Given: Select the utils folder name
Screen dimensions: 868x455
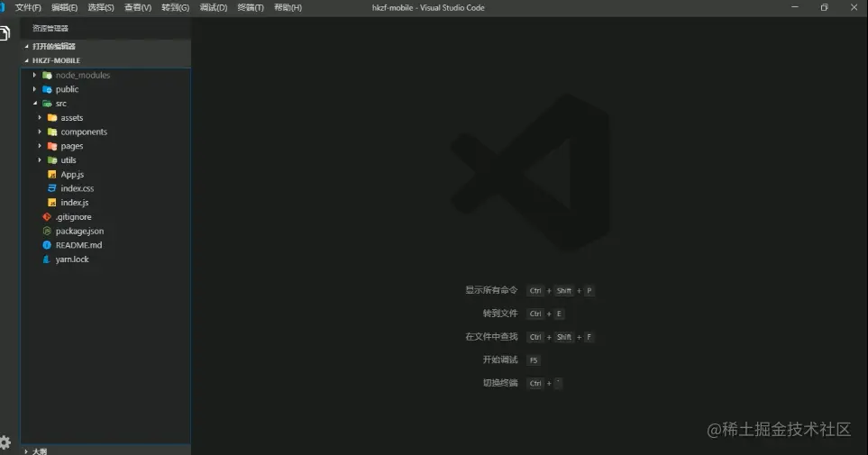Looking at the screenshot, I should click(x=69, y=160).
